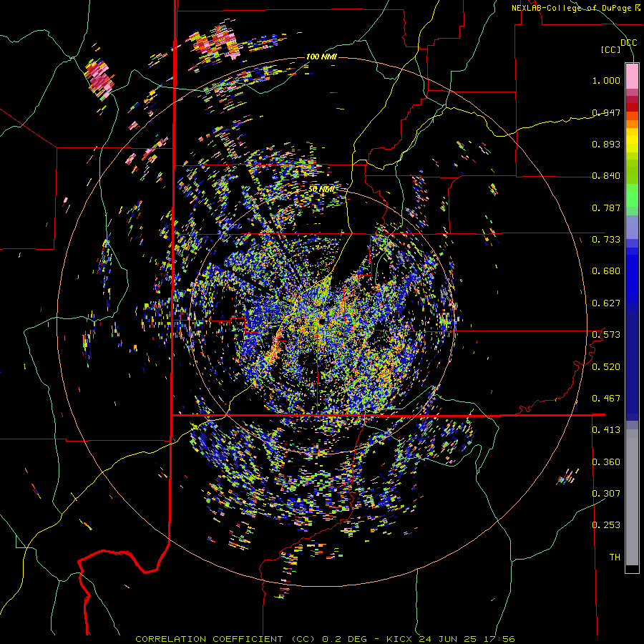
Task: Select the 0.360 legend value
Action: point(606,462)
